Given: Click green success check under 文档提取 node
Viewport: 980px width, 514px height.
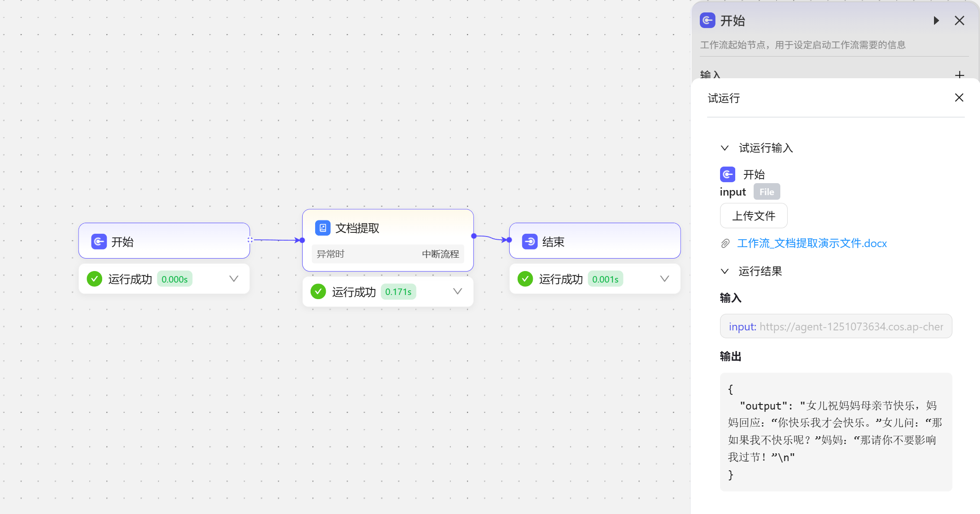Looking at the screenshot, I should [x=318, y=291].
